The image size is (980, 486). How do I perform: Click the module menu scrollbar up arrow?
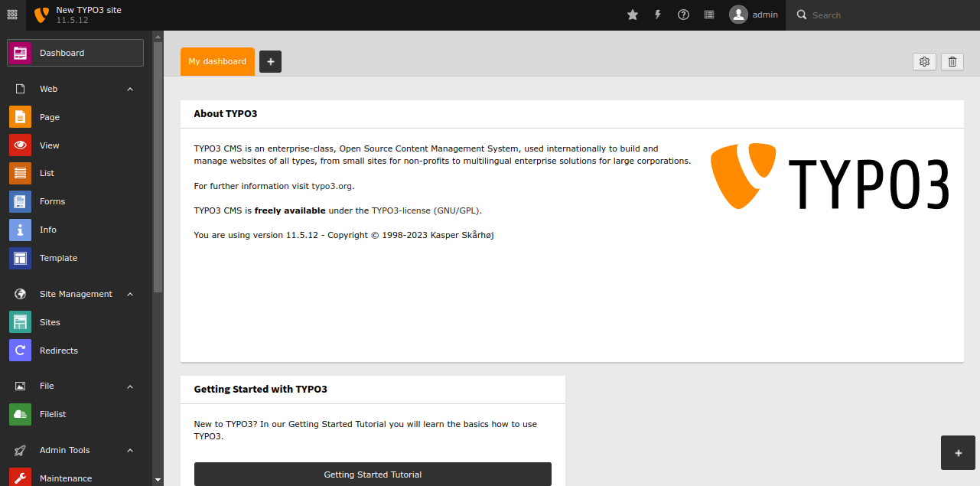click(x=158, y=35)
